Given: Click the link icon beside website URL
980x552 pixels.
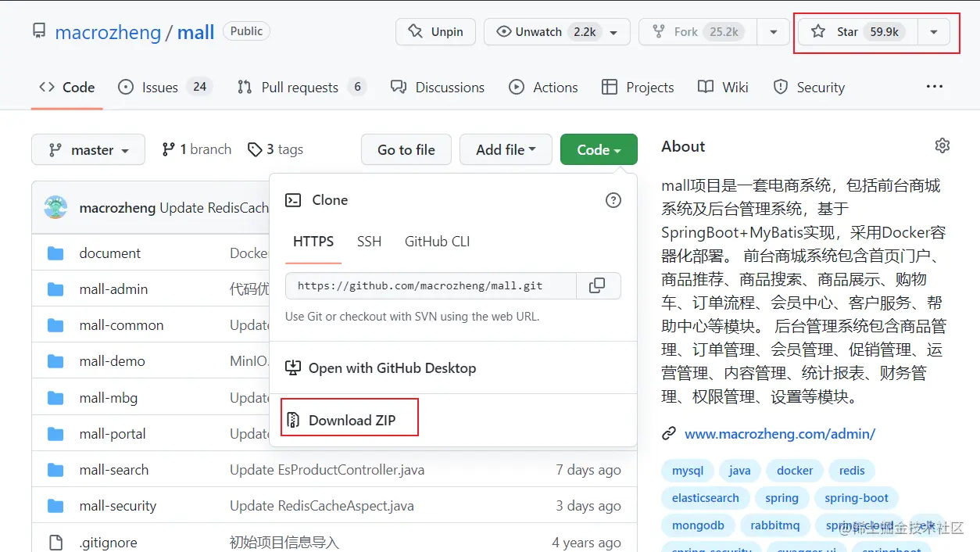Looking at the screenshot, I should [669, 433].
